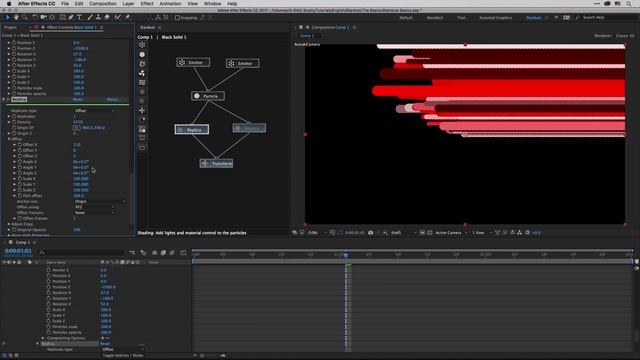The height and width of the screenshot is (360, 640).
Task: Click the first Emitter node in Stardust graph
Action: [x=193, y=62]
